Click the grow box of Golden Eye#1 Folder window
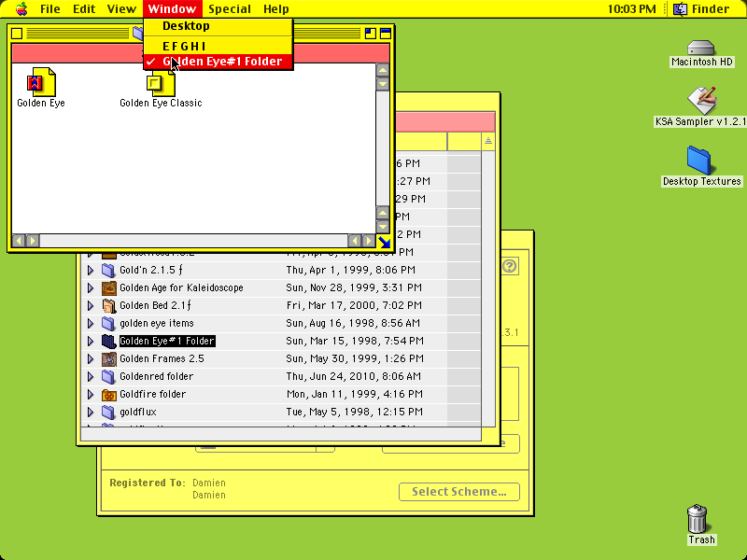This screenshot has height=560, width=747. click(x=384, y=242)
